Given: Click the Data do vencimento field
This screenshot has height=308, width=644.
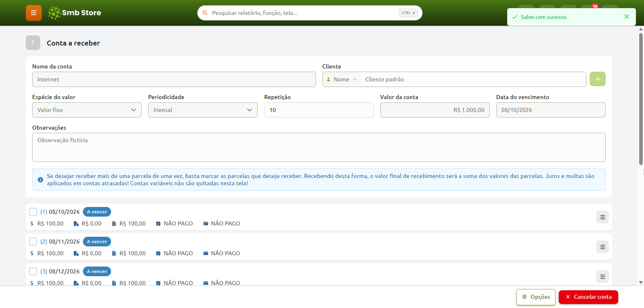Looking at the screenshot, I should tap(551, 110).
